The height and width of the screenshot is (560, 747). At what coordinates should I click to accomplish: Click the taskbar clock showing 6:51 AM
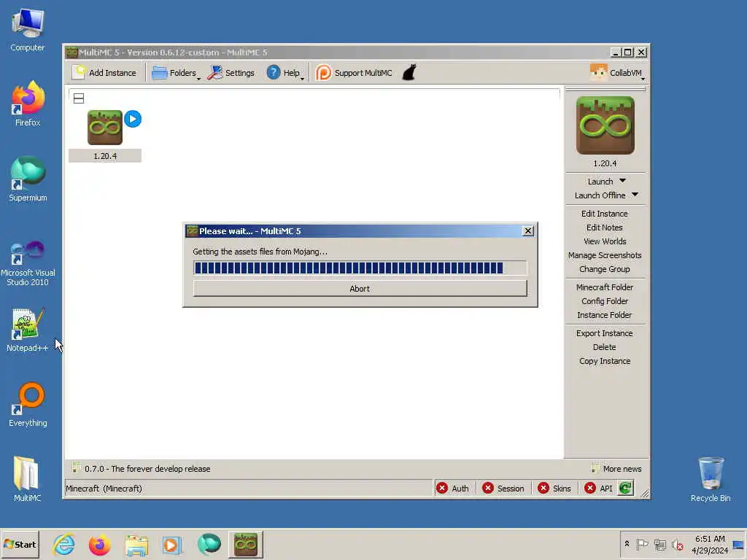tap(709, 544)
